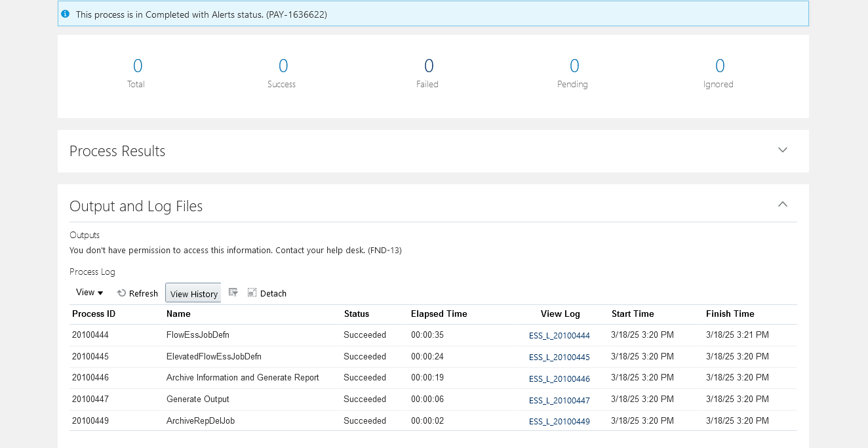Detach the Process Log table
The height and width of the screenshot is (448, 868).
click(267, 293)
